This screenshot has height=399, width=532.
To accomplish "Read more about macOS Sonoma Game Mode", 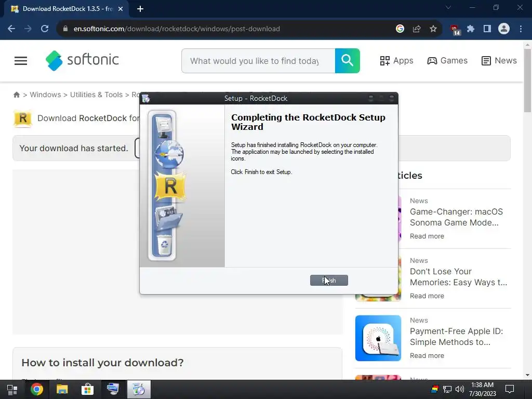I will point(427,236).
